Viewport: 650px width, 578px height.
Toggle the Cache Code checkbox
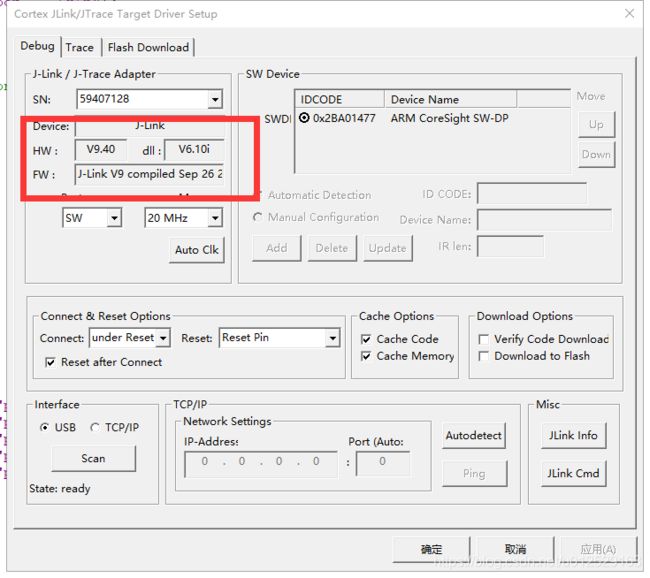(366, 339)
